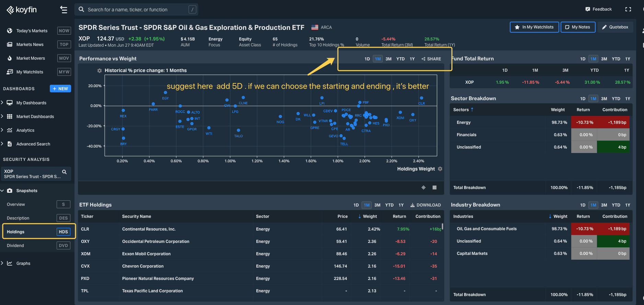Screen dimensions: 644x305
Task: Expand Advanced Search section
Action: pos(2,144)
